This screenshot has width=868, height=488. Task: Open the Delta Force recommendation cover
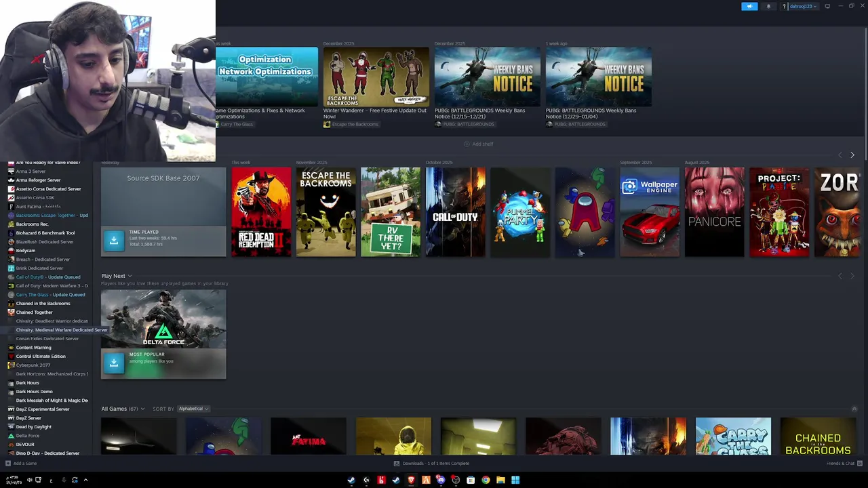tap(163, 319)
